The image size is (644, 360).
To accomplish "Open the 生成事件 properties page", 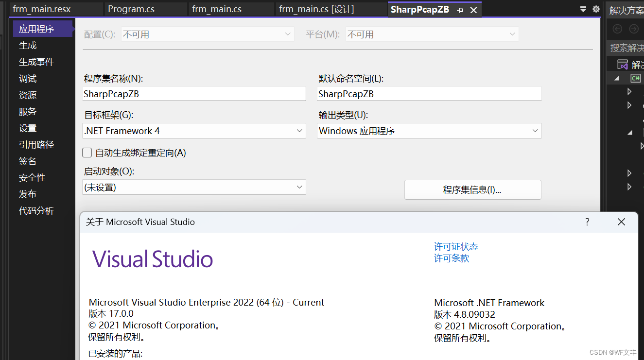I will (36, 62).
